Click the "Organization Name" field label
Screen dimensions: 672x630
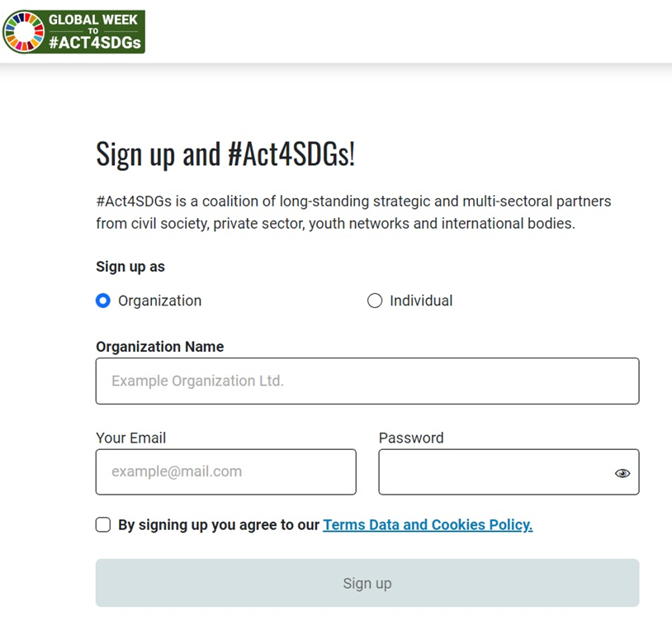point(159,347)
